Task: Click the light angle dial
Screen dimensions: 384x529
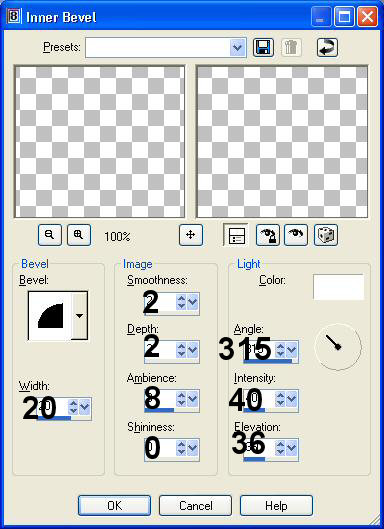Action: click(338, 346)
